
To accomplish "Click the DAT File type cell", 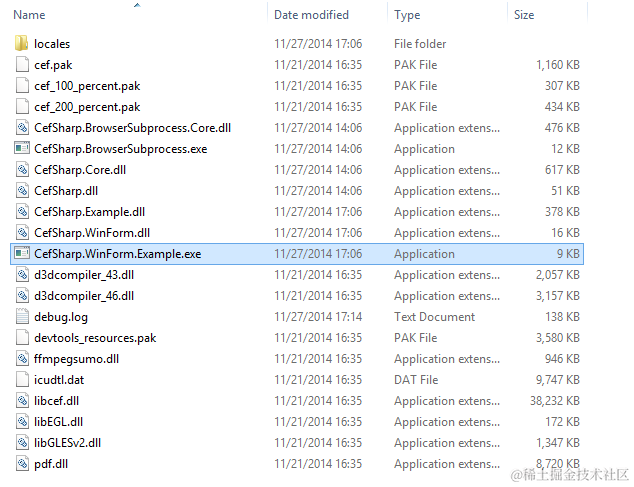I will coord(416,380).
